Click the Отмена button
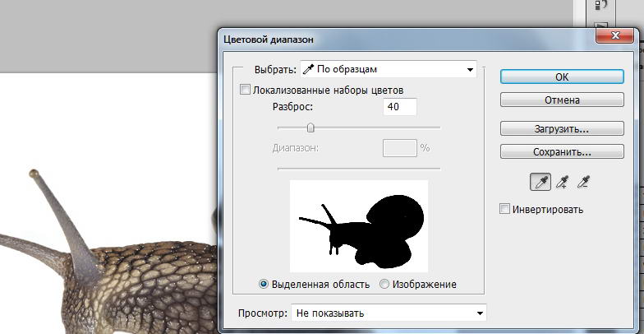Viewport: 644px width, 334px height. (562, 100)
